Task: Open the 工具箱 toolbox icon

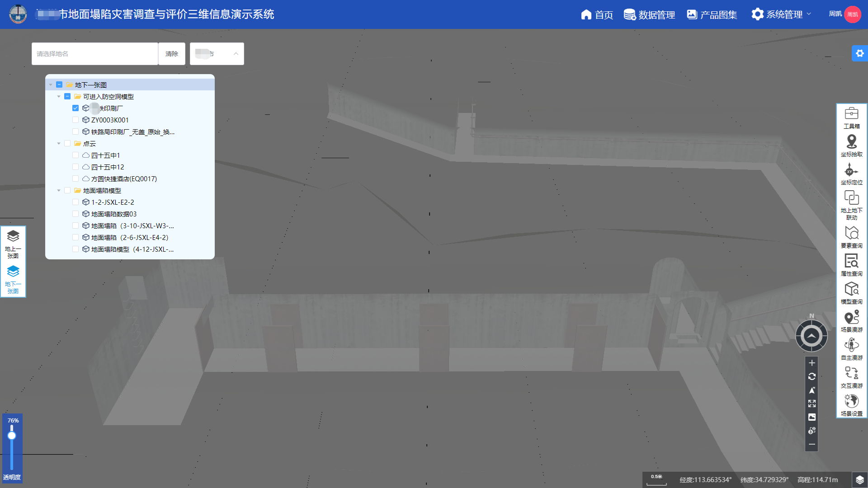Action: tap(851, 117)
